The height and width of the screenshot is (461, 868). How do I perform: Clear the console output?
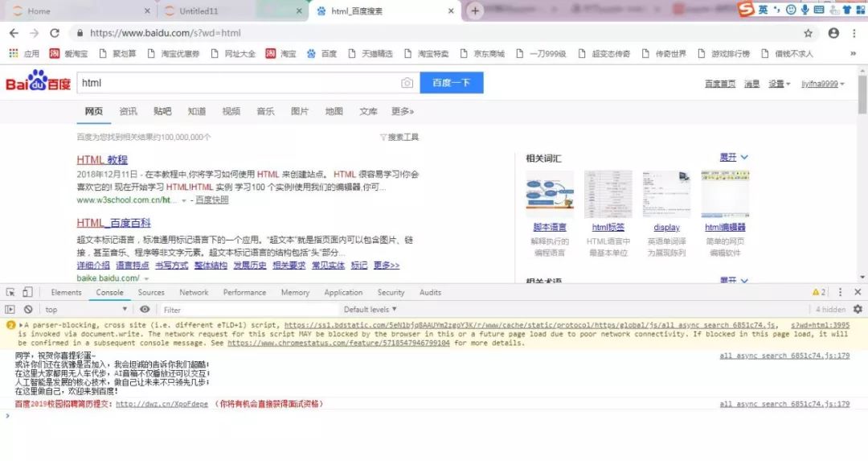[x=28, y=309]
